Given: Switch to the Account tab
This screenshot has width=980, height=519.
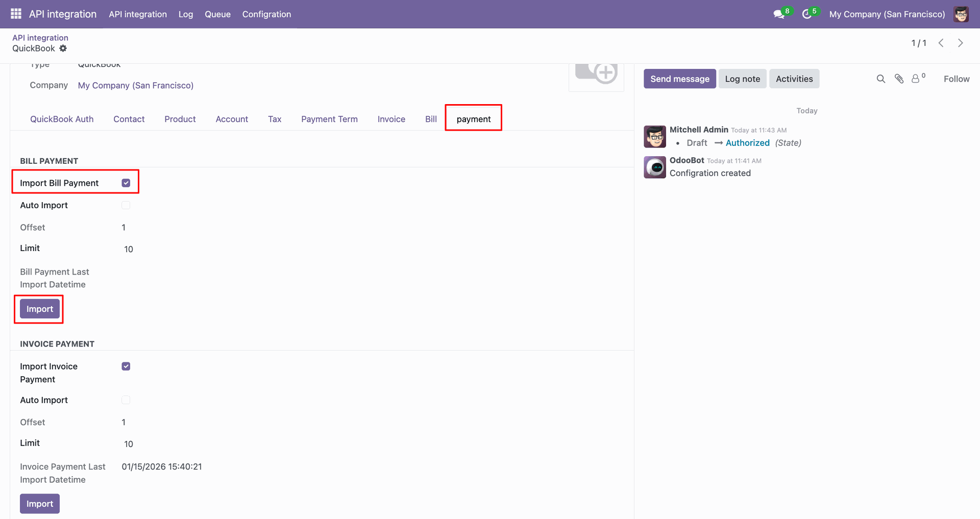Looking at the screenshot, I should [232, 119].
